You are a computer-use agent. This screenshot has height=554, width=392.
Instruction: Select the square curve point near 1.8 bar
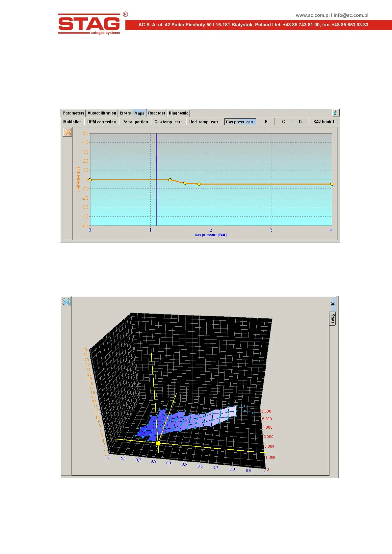[199, 184]
